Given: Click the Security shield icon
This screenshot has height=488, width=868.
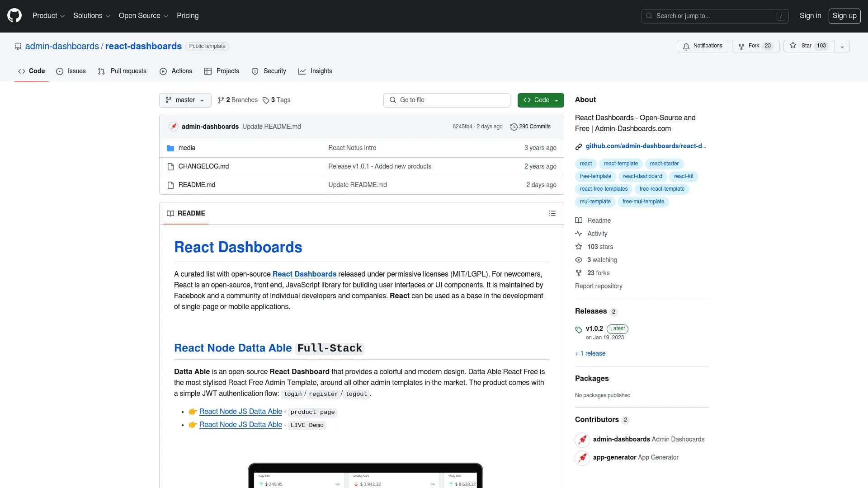Looking at the screenshot, I should coord(255,71).
